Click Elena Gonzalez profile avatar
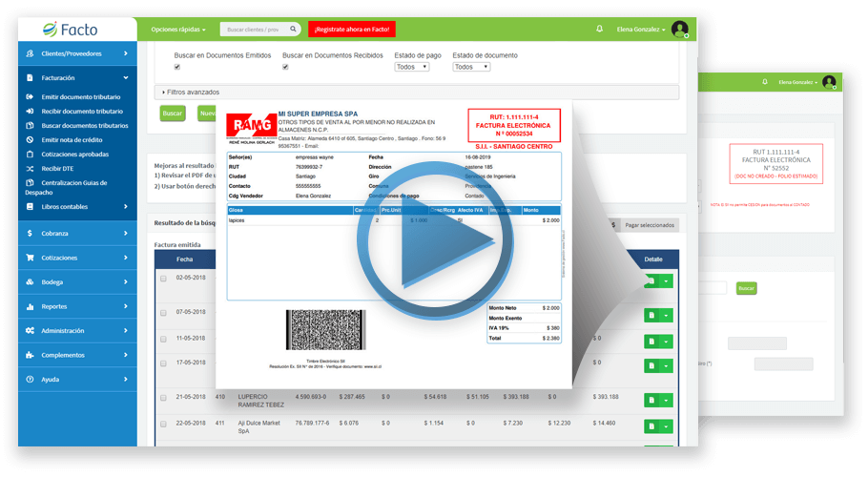Viewport: 868px width, 477px height. [x=679, y=29]
